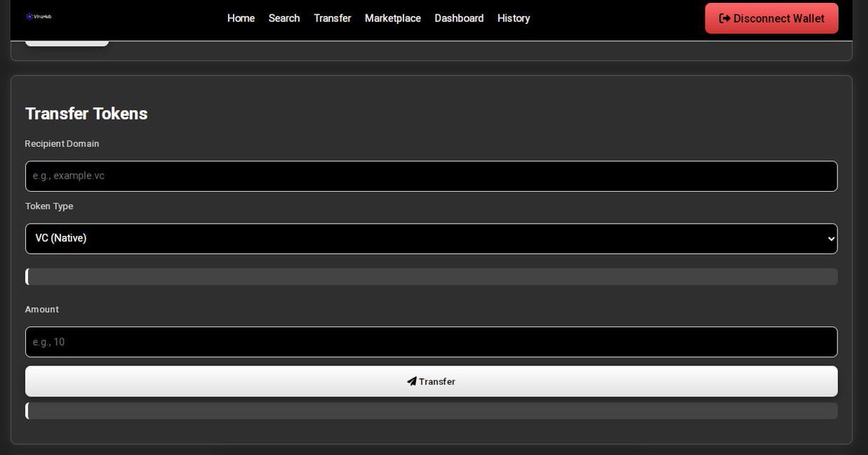Click the Recipient Domain label
The width and height of the screenshot is (868, 455).
(62, 144)
